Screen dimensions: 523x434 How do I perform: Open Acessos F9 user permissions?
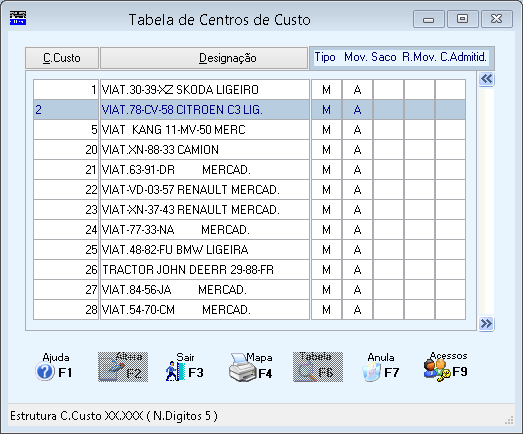[445, 366]
